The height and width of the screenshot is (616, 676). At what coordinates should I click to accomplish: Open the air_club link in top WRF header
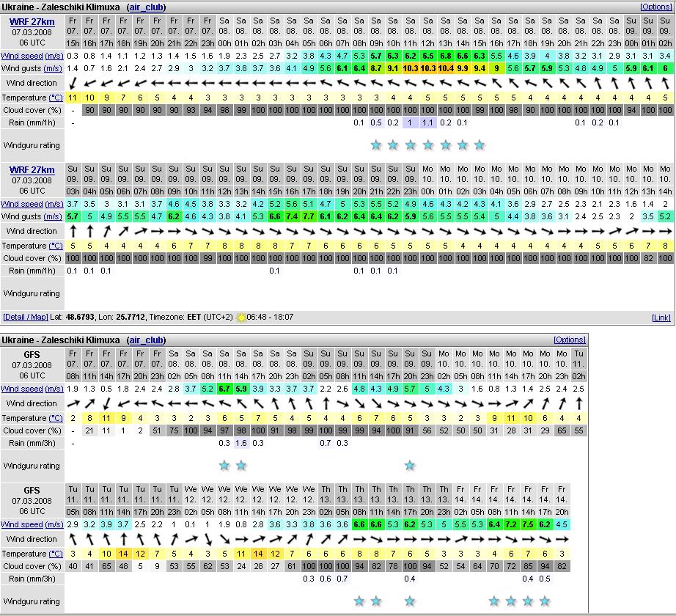coord(147,7)
